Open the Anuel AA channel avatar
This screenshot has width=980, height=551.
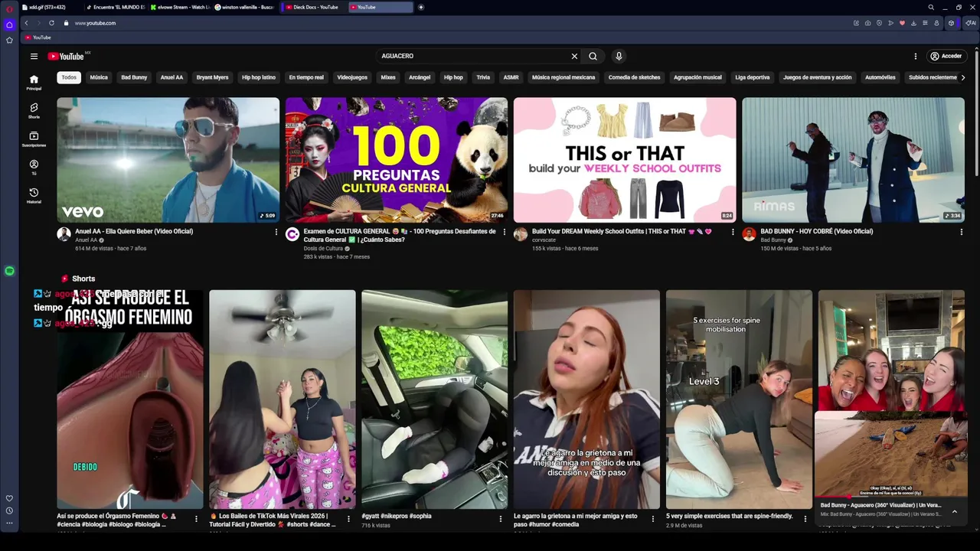(x=64, y=234)
